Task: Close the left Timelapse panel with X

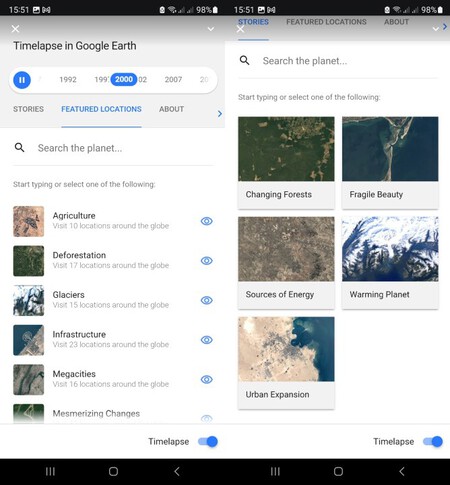Action: (x=15, y=29)
